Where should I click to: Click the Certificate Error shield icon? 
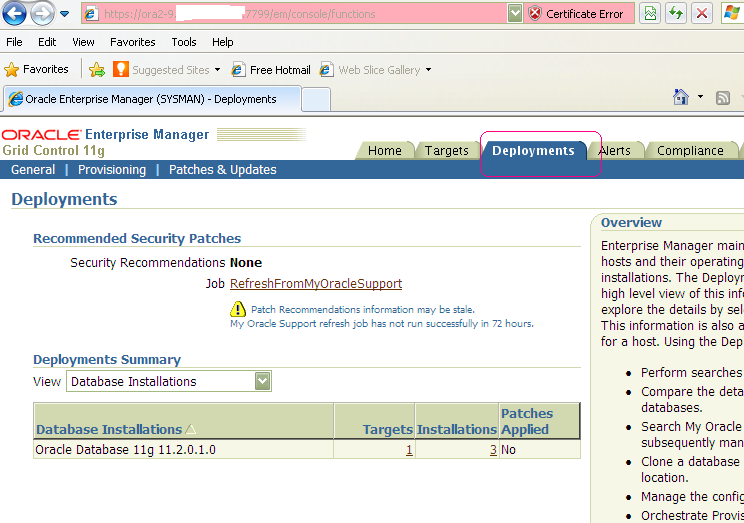535,14
